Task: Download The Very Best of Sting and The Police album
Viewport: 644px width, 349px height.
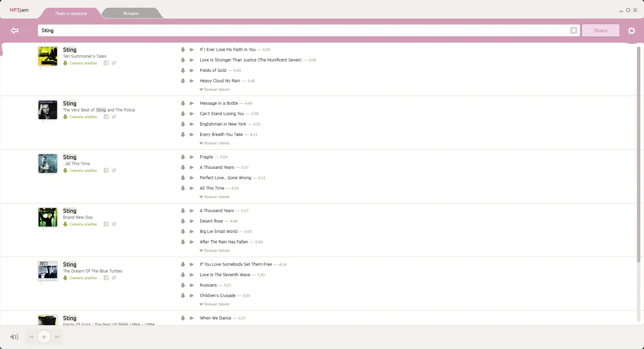Action: [x=80, y=117]
